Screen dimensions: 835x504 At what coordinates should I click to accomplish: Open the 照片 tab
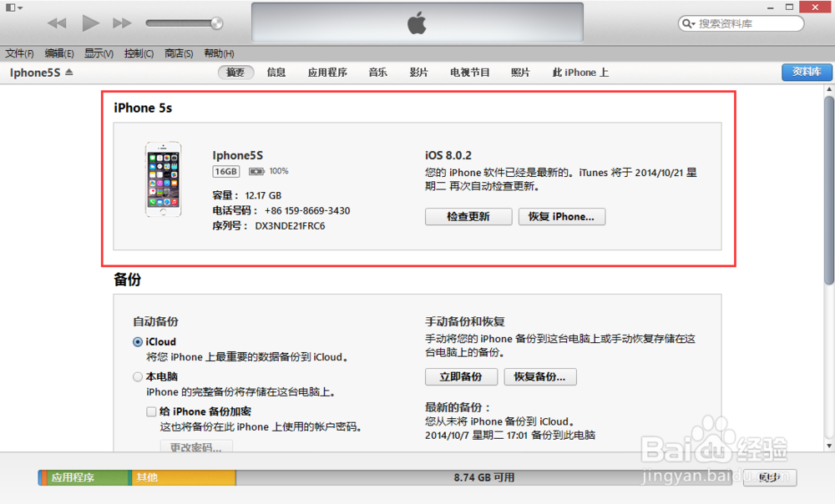(x=520, y=73)
